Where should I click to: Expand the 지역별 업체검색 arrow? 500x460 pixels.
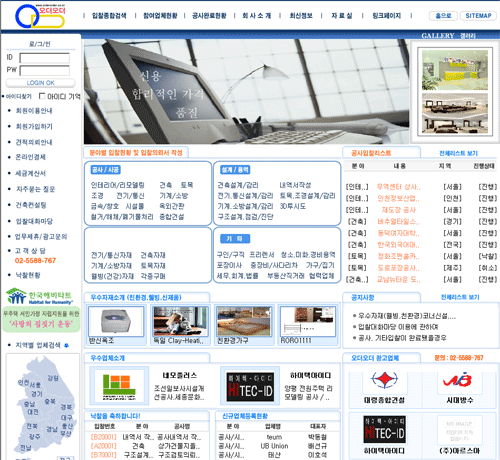click(x=66, y=346)
